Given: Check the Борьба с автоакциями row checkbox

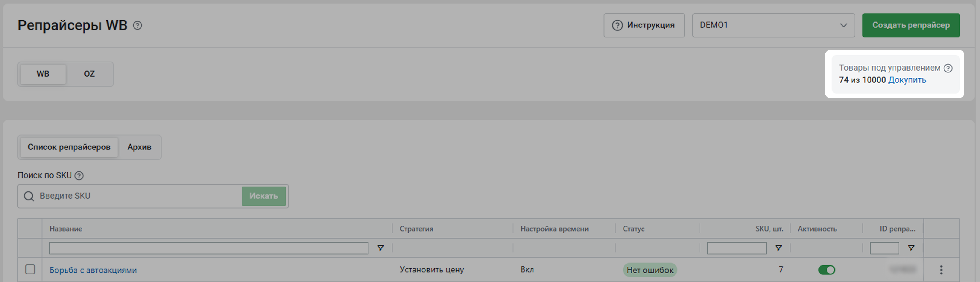Looking at the screenshot, I should [x=30, y=269].
